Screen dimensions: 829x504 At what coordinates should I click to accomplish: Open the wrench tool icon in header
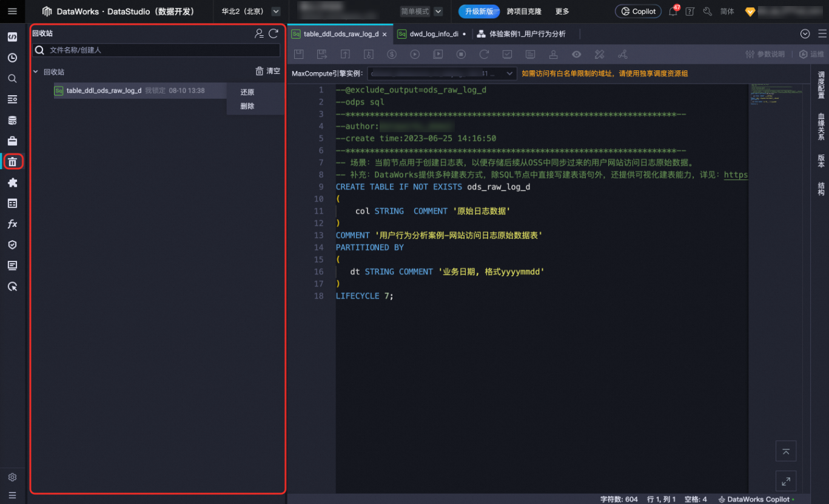point(707,12)
